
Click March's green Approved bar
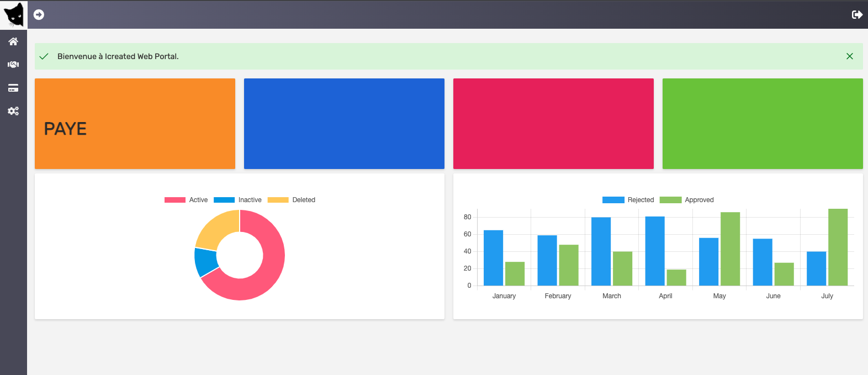tap(622, 268)
